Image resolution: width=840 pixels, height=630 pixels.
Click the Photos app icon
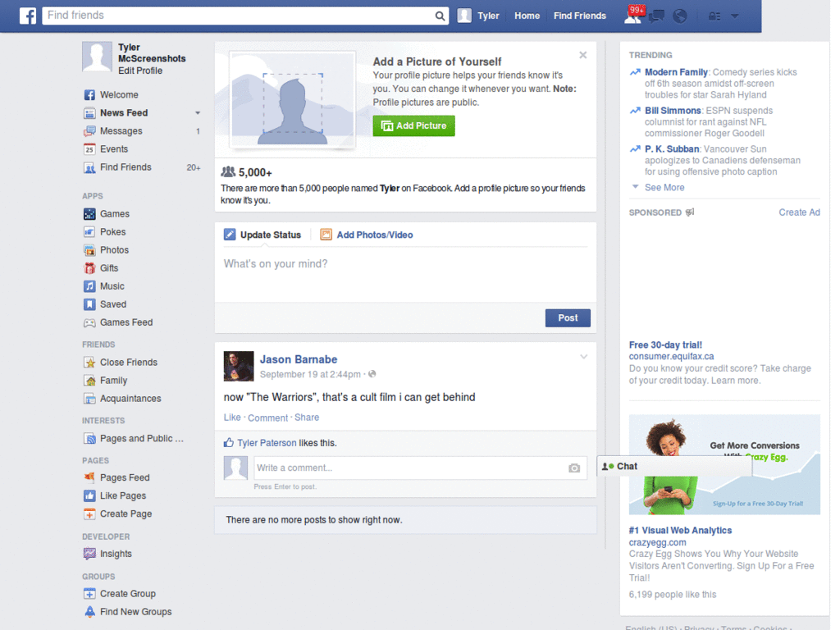tap(89, 250)
